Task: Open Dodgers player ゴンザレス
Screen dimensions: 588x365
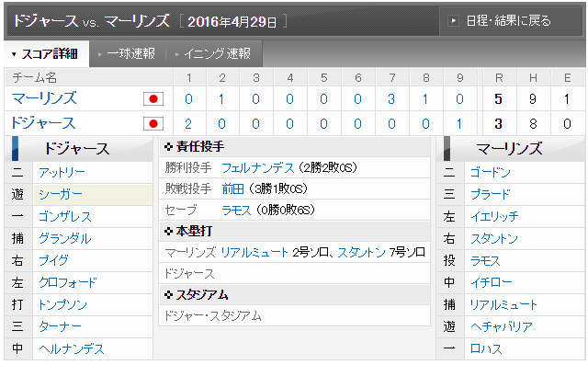Action: (x=65, y=216)
